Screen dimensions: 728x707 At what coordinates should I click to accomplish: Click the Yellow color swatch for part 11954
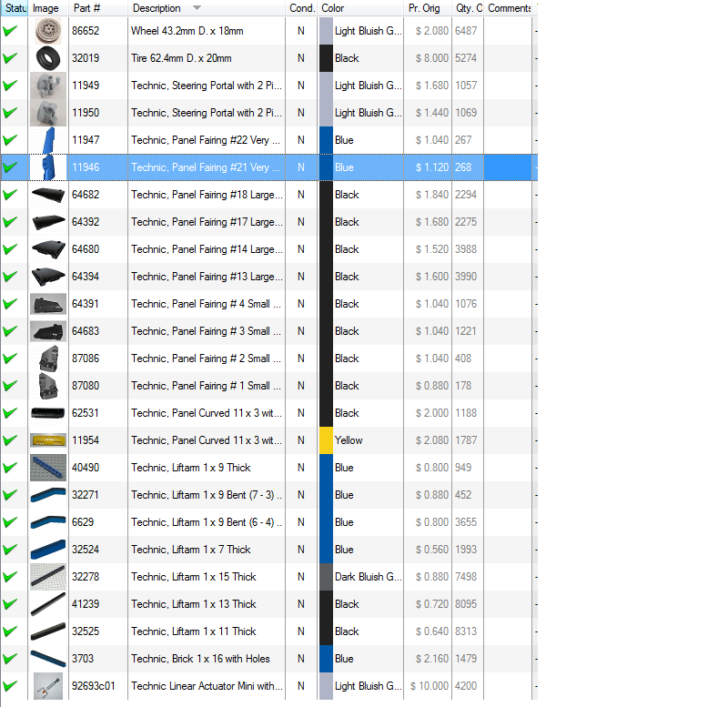tap(327, 440)
